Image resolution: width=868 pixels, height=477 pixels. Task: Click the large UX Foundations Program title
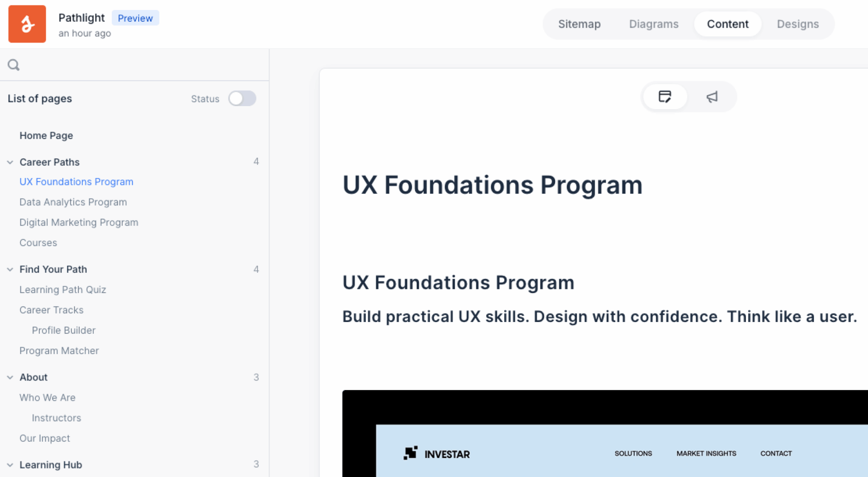[x=492, y=185]
